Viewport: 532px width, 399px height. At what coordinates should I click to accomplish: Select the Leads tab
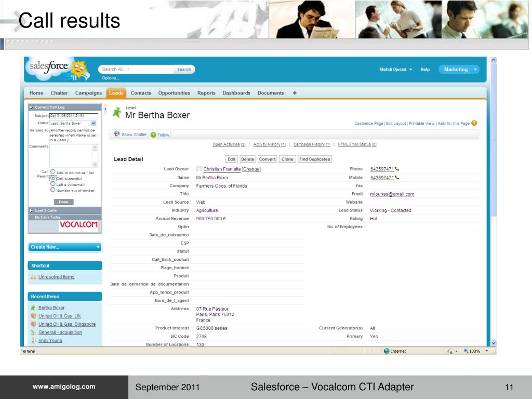click(116, 93)
